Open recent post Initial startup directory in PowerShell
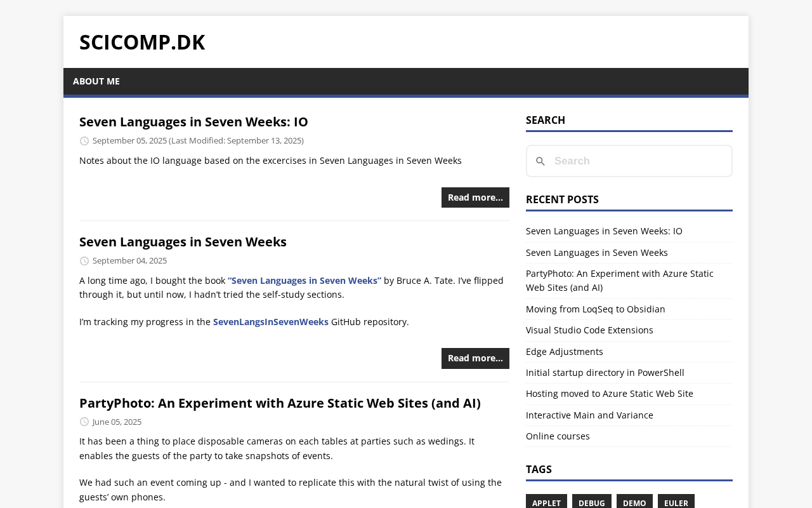 pos(605,373)
